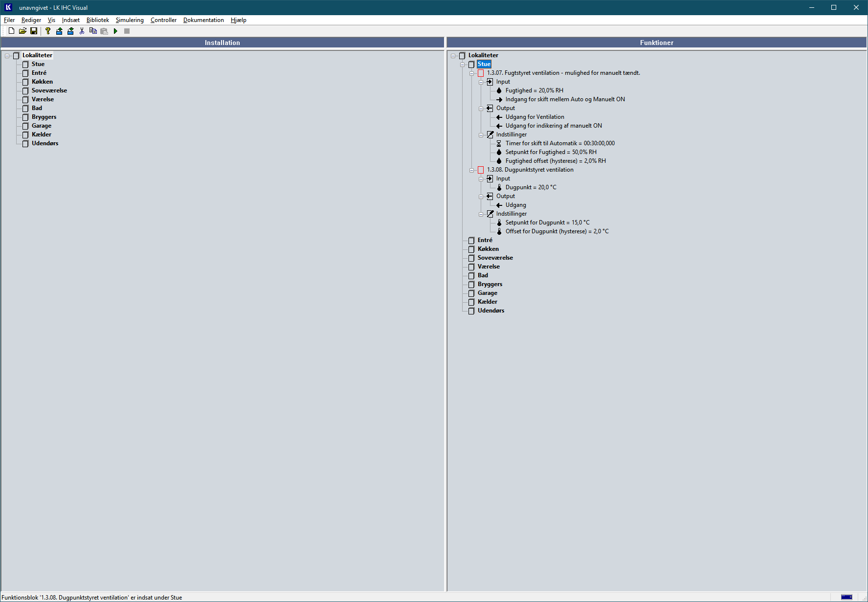
Task: Click the cut scissors icon
Action: [x=82, y=31]
